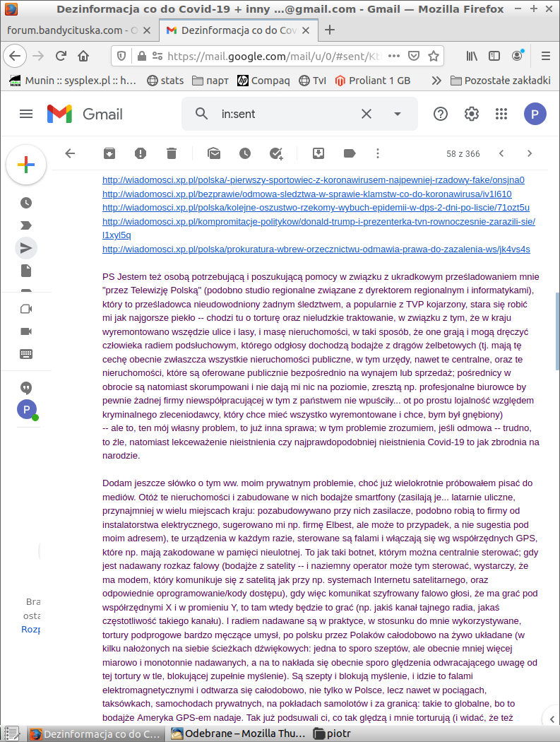This screenshot has width=560, height=742.
Task: Open Drafts folder in sidebar
Action: point(26,271)
